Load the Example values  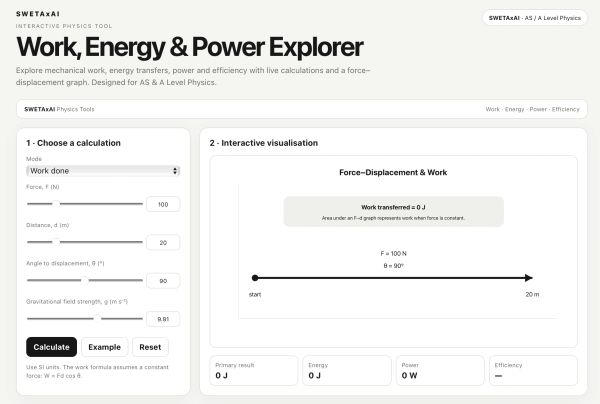pos(104,347)
